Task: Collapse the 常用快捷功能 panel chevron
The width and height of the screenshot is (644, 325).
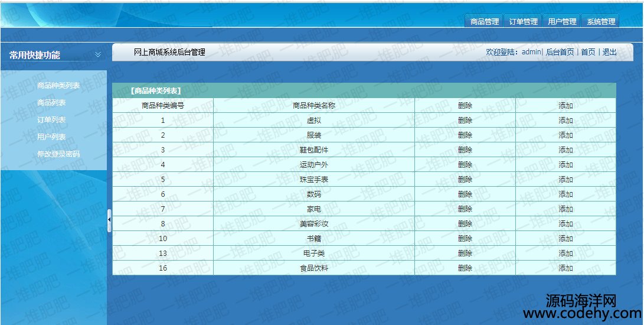Action: (x=98, y=55)
